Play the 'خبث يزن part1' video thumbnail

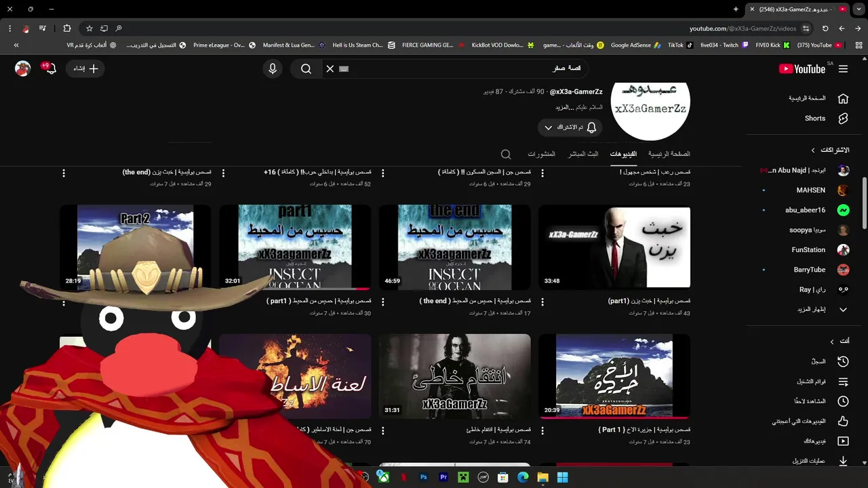pyautogui.click(x=614, y=247)
